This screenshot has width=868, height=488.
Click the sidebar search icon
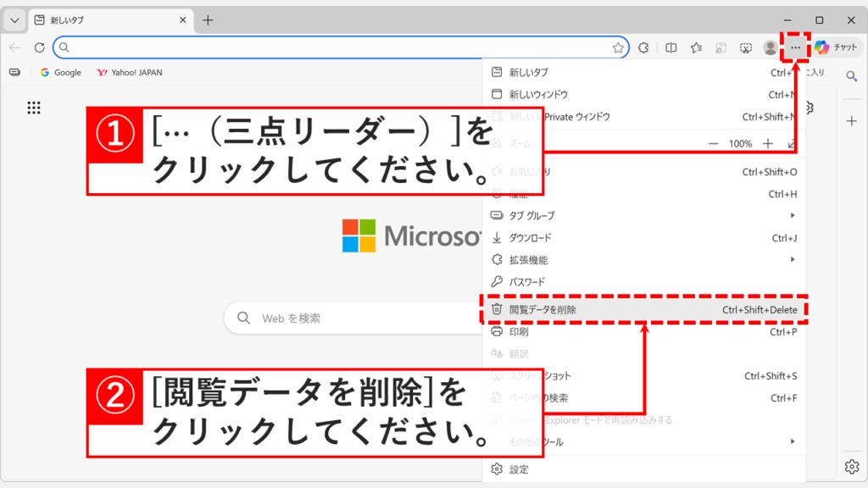(851, 76)
